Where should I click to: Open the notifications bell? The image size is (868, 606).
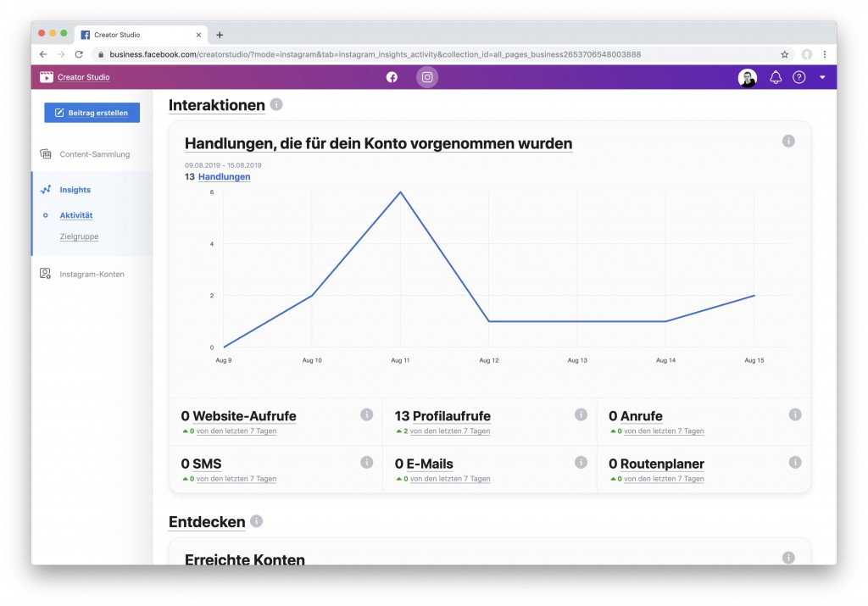coord(776,77)
